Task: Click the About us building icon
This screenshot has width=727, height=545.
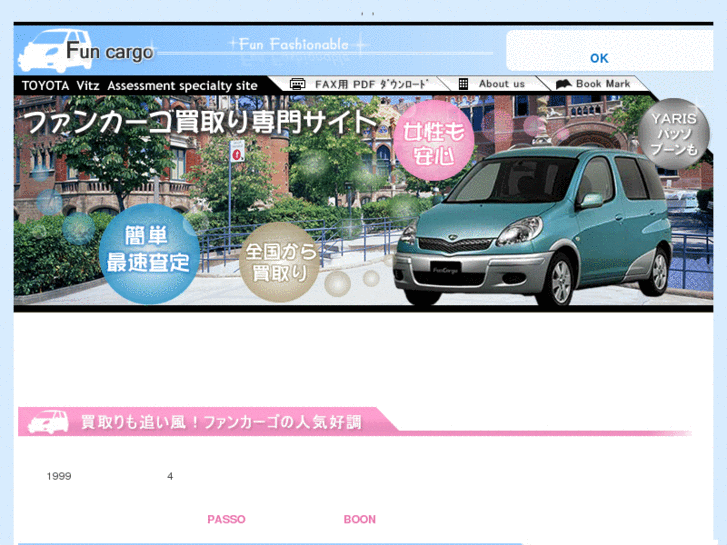Action: click(x=463, y=84)
